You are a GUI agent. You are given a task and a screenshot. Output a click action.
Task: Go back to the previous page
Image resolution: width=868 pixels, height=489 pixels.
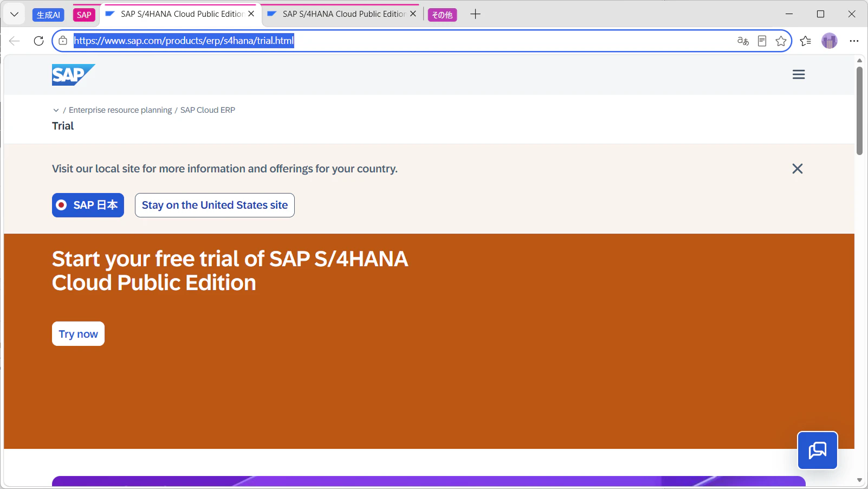15,41
